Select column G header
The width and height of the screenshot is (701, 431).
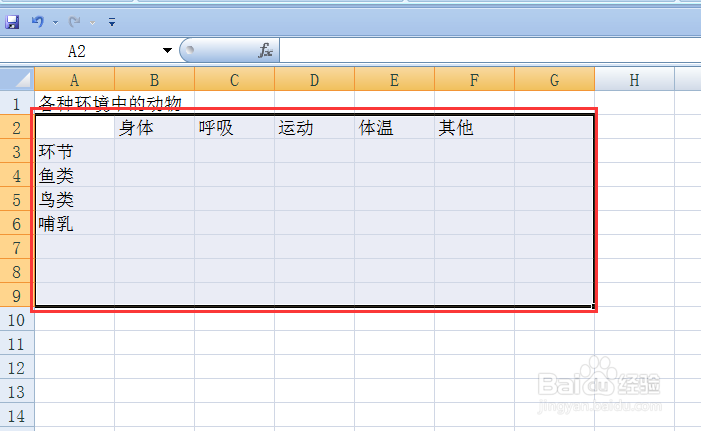(554, 80)
